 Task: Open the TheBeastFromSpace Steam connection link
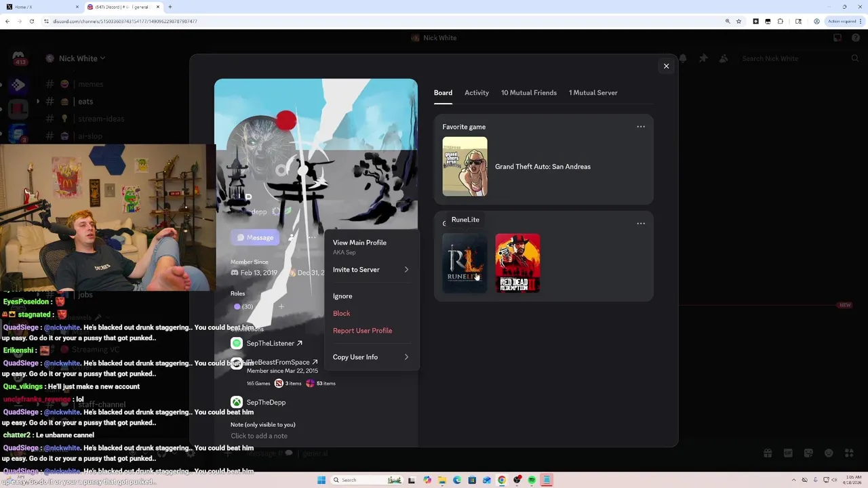(x=282, y=362)
